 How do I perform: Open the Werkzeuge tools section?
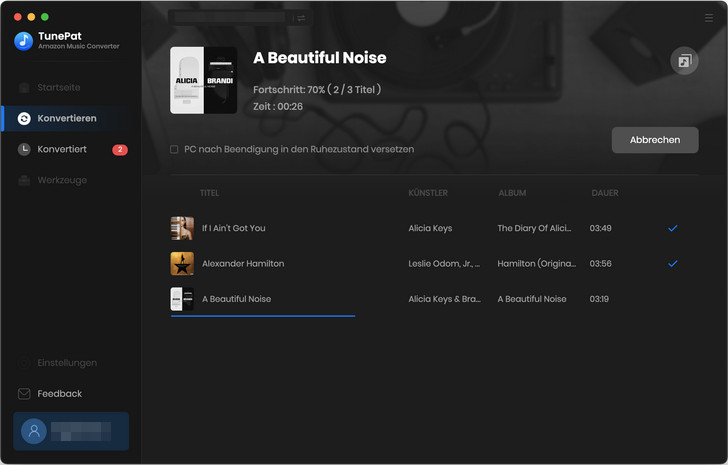point(62,180)
